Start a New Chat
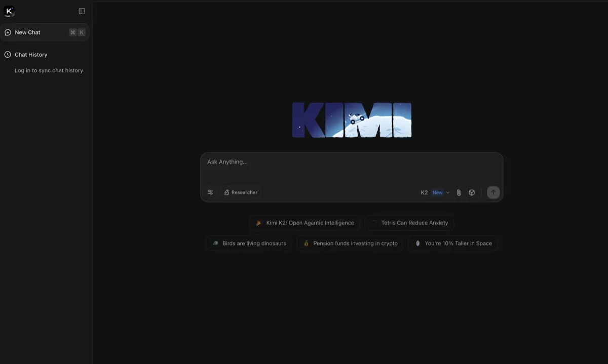 click(26, 32)
